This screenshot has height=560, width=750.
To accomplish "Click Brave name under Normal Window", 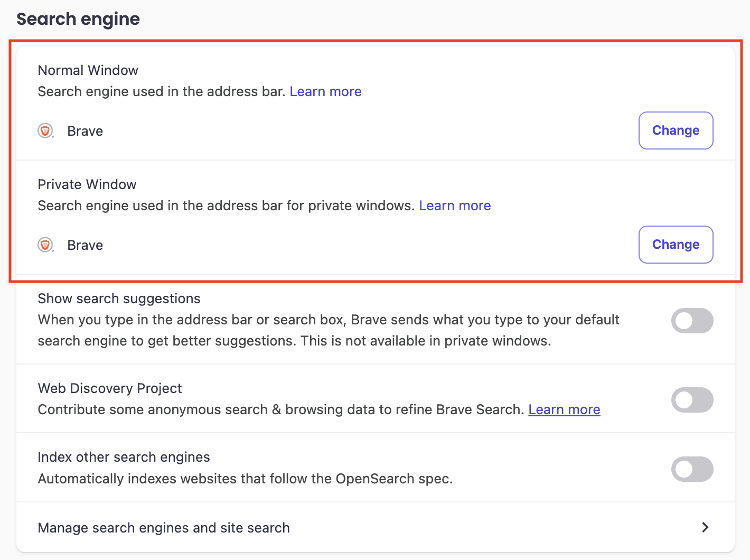I will click(85, 131).
